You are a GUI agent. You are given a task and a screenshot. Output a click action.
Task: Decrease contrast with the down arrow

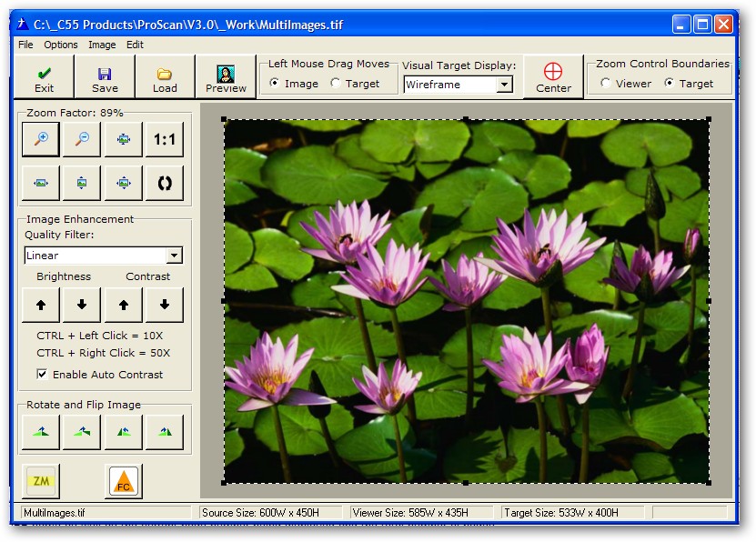coord(165,306)
